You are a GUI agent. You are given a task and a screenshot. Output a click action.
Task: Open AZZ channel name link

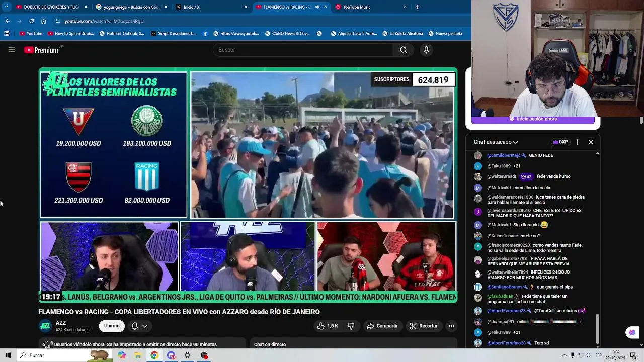[x=61, y=323]
